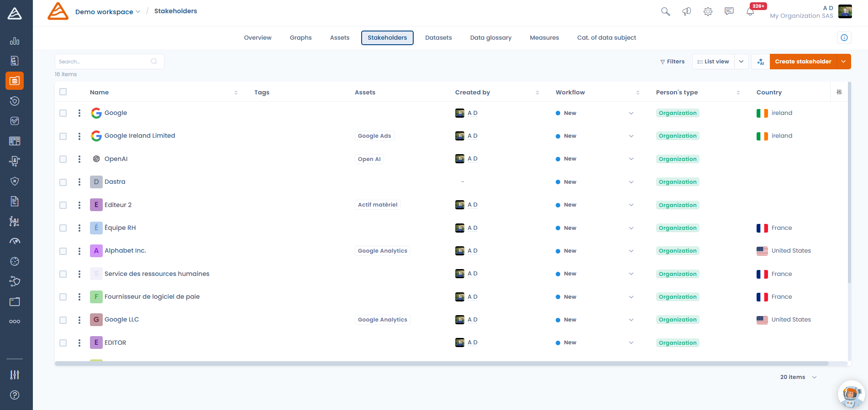This screenshot has height=410, width=868.
Task: Open the List view dropdown arrow
Action: pos(741,62)
